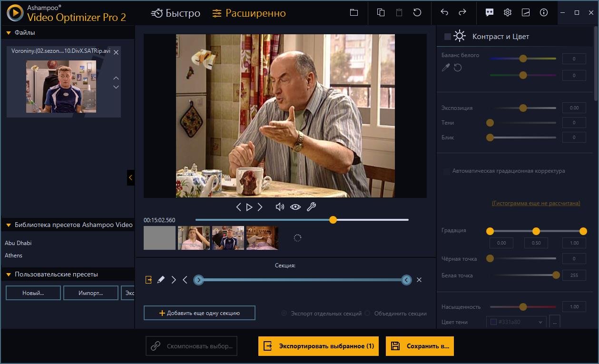
Task: Open settings gear icon
Action: [508, 13]
